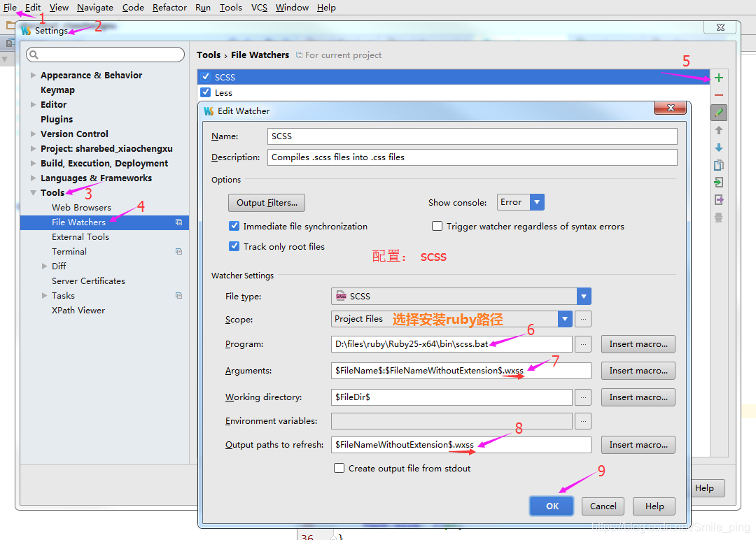Click the project-level icon beside File Watchers
756x540 pixels.
pos(179,222)
